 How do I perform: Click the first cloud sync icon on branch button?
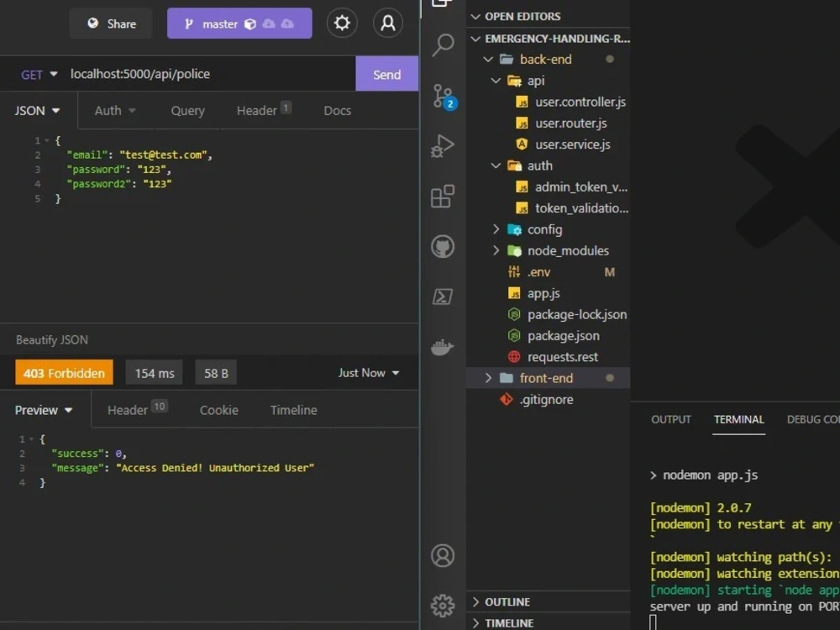click(x=269, y=24)
